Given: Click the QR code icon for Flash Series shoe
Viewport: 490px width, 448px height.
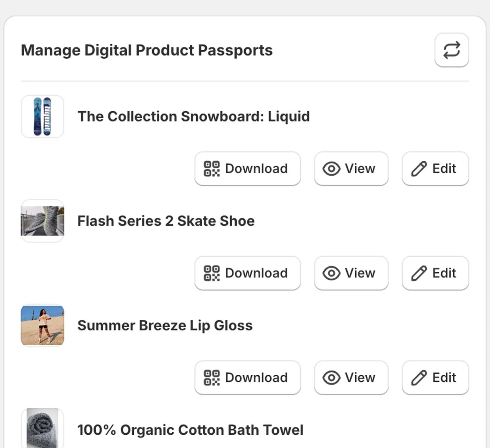Looking at the screenshot, I should click(x=212, y=273).
